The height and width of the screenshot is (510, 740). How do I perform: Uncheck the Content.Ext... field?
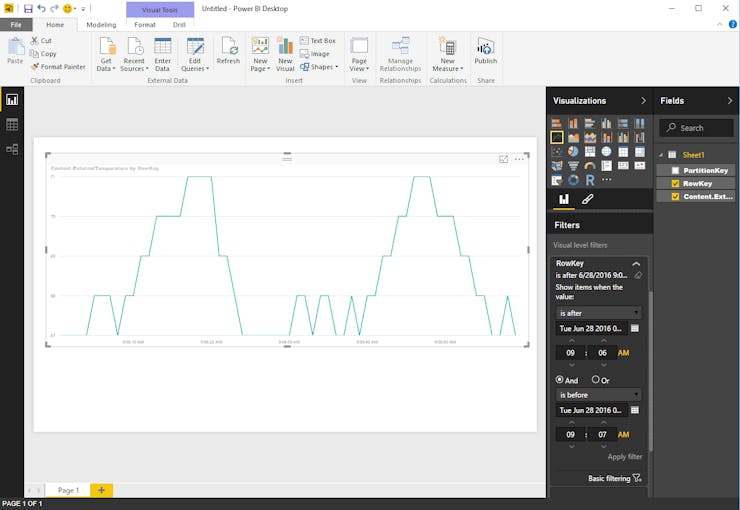(675, 196)
